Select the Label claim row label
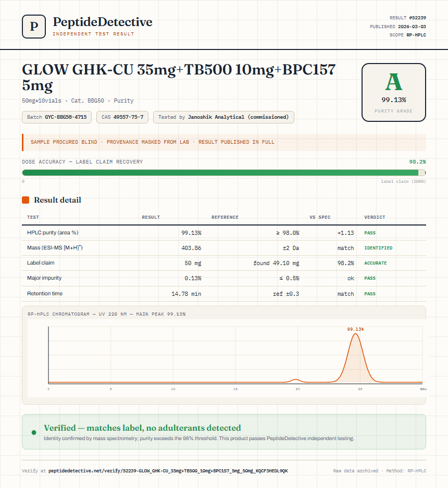 (x=41, y=262)
